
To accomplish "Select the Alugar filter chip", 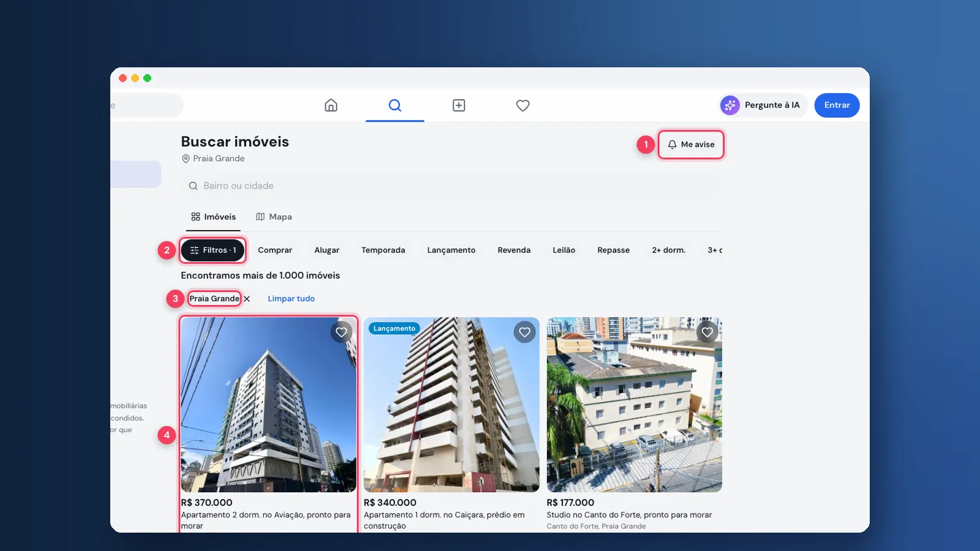I will pos(326,250).
